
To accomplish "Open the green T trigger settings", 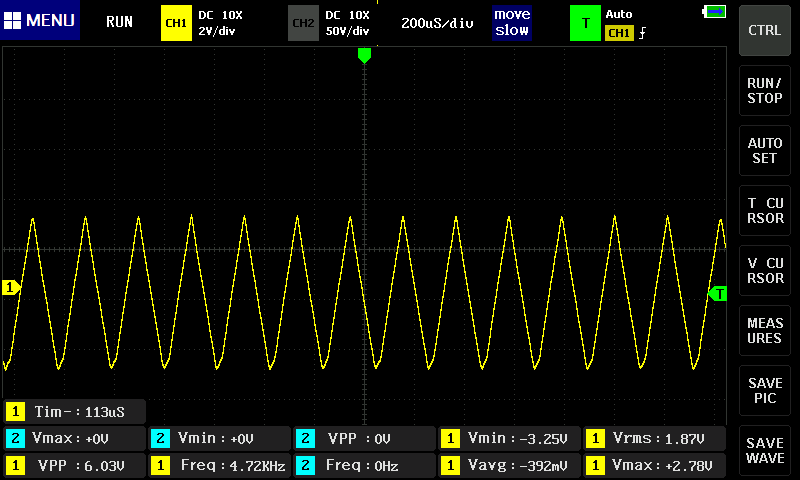I will (x=585, y=22).
